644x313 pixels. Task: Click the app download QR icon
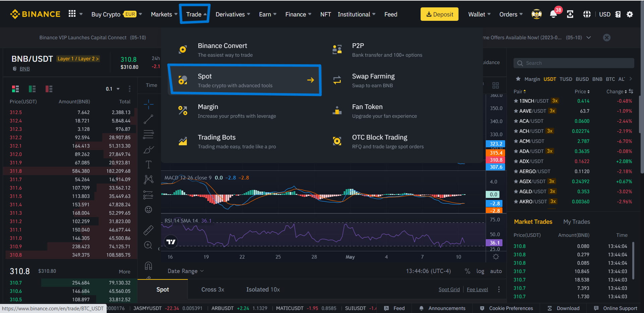(x=570, y=14)
